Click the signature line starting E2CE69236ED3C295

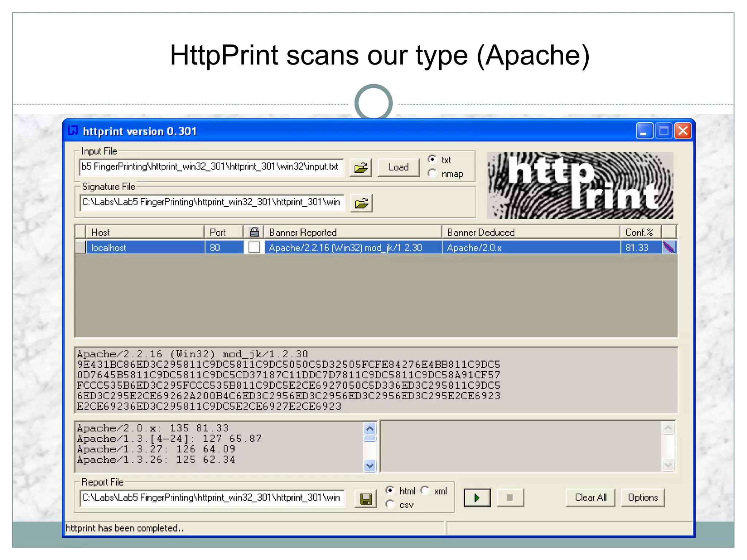coord(209,406)
